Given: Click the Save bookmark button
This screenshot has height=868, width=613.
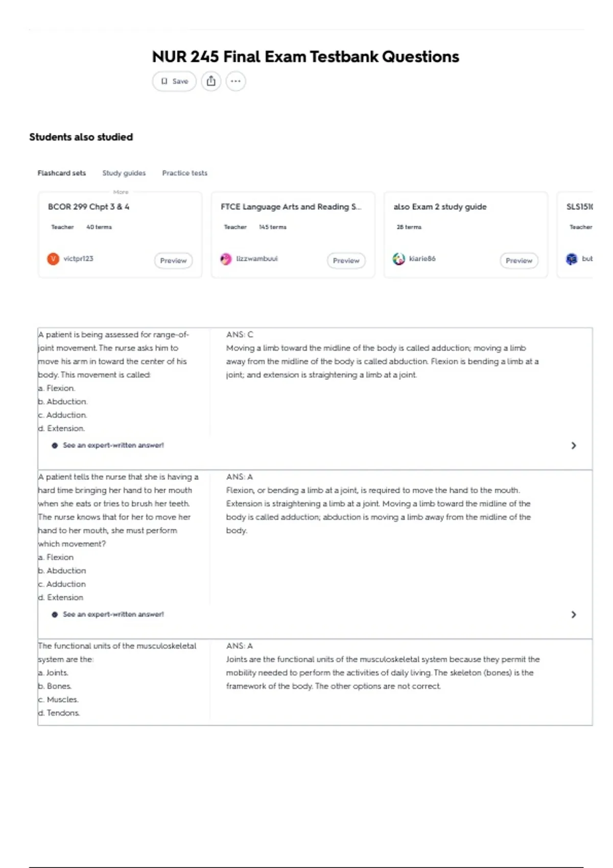Looking at the screenshot, I should (x=174, y=81).
